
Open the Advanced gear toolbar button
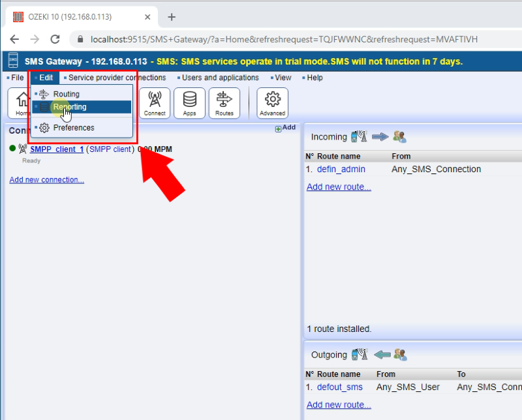[x=272, y=103]
